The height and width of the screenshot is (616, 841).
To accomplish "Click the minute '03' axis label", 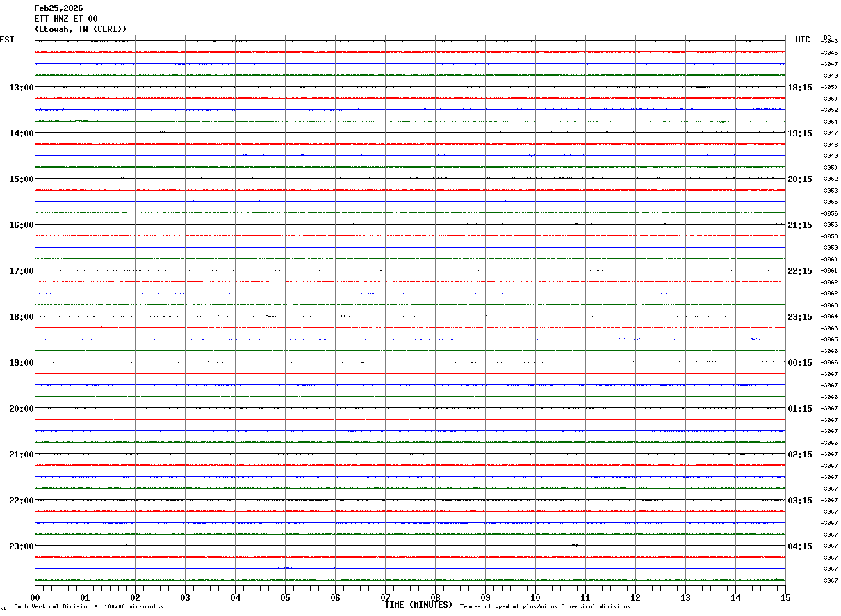I will 185,598.
